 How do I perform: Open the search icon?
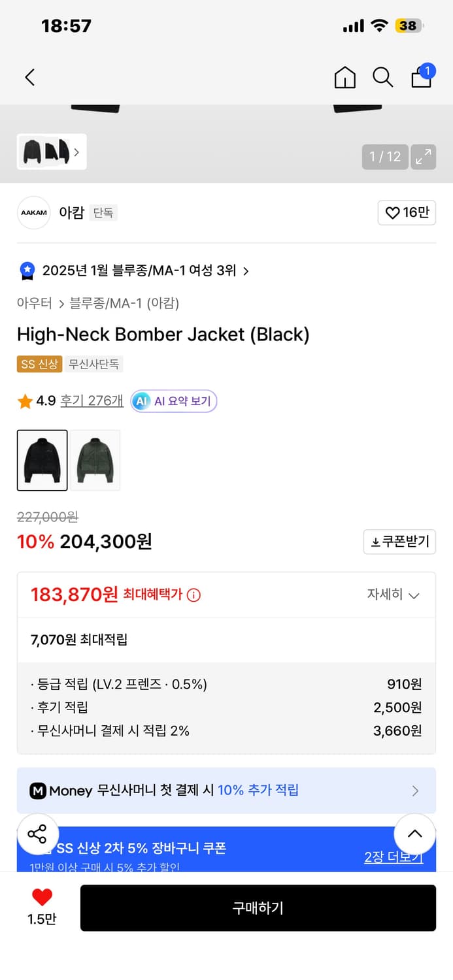point(382,77)
